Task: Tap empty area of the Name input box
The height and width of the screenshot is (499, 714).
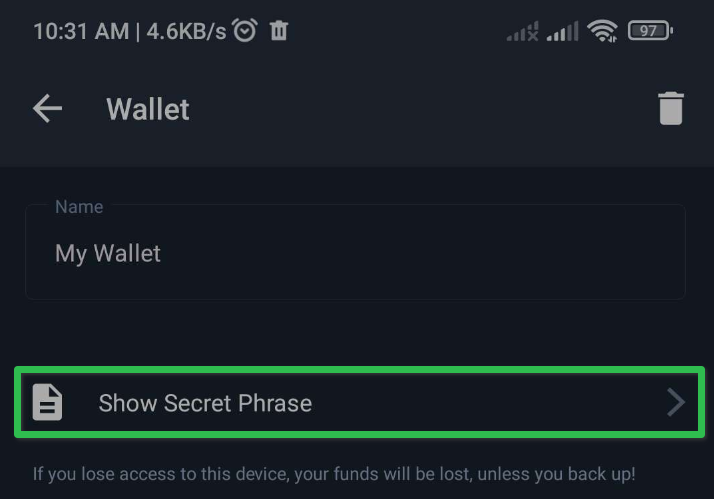Action: (x=423, y=253)
